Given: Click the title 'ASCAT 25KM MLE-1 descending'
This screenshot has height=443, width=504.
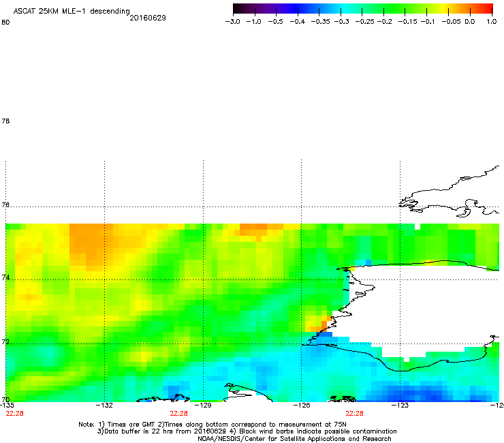Looking at the screenshot, I should 72,12.
